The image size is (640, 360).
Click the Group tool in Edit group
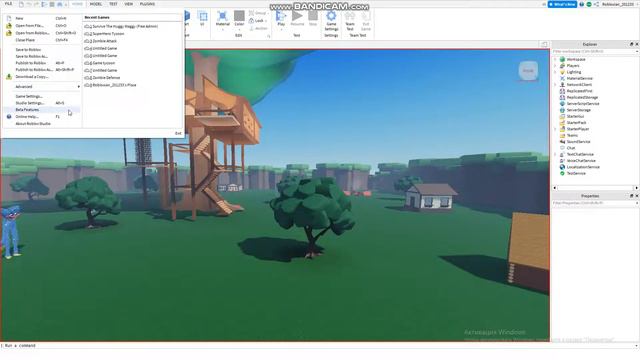[258, 13]
